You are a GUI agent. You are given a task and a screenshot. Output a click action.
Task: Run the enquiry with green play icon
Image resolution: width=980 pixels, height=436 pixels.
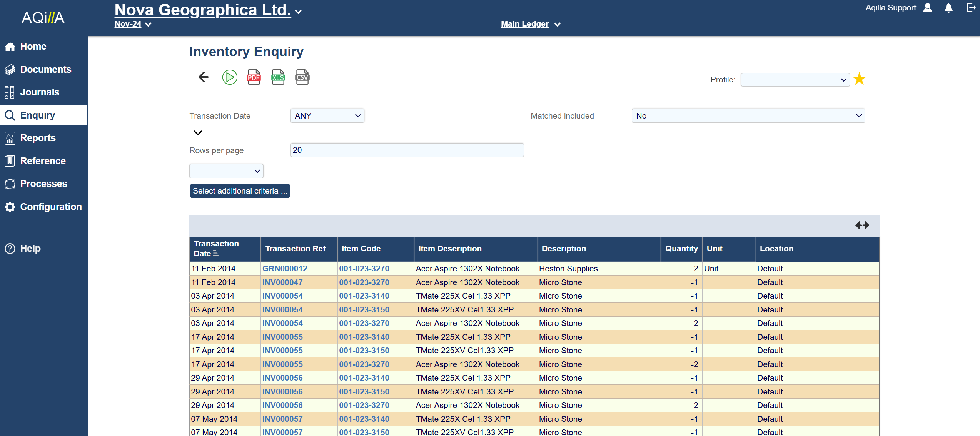coord(230,77)
